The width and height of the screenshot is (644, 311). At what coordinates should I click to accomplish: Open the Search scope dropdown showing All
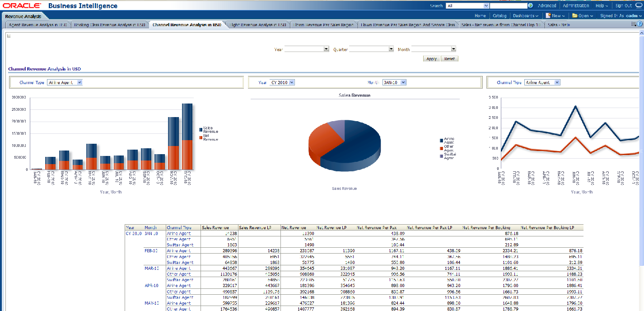[x=486, y=6]
